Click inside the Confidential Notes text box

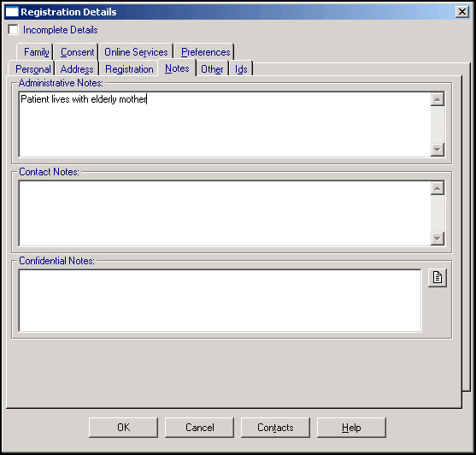(x=220, y=301)
